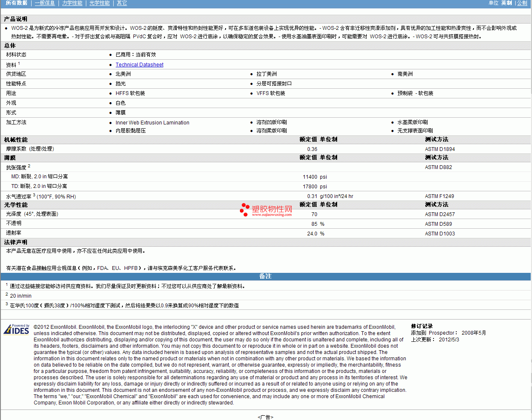Click the ASTM D1894 test method
Screen dimensions: 532x420
click(440, 149)
